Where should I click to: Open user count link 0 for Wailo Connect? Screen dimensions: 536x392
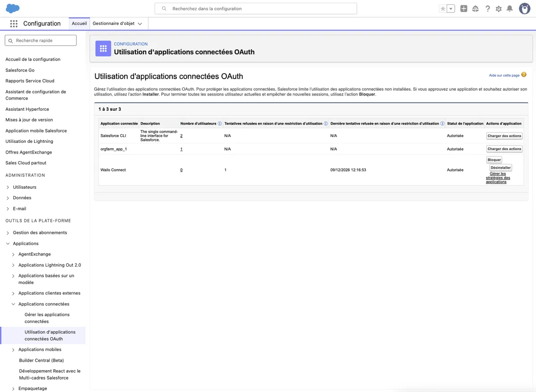pos(181,170)
